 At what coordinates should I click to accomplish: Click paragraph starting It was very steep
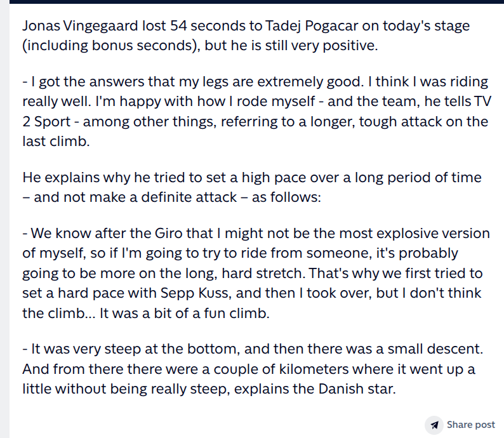[253, 369]
